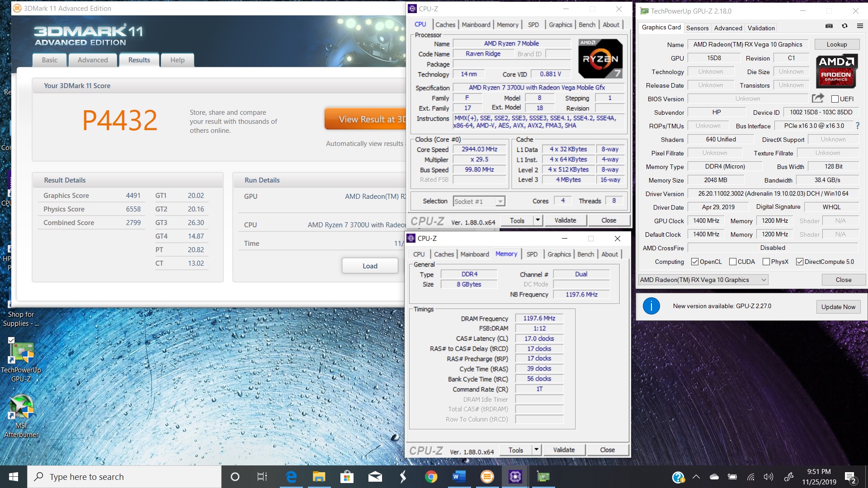Open Task View from the taskbar
Image resolution: width=868 pixels, height=488 pixels.
click(x=262, y=477)
